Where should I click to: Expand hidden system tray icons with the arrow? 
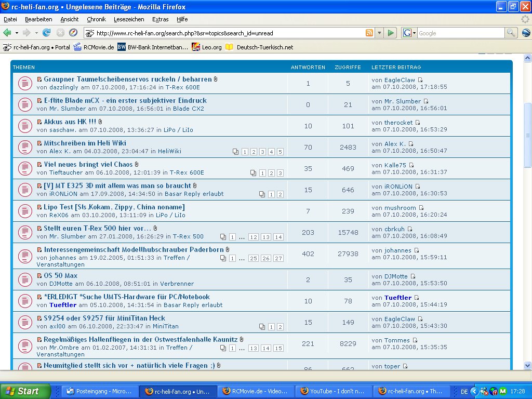click(475, 391)
